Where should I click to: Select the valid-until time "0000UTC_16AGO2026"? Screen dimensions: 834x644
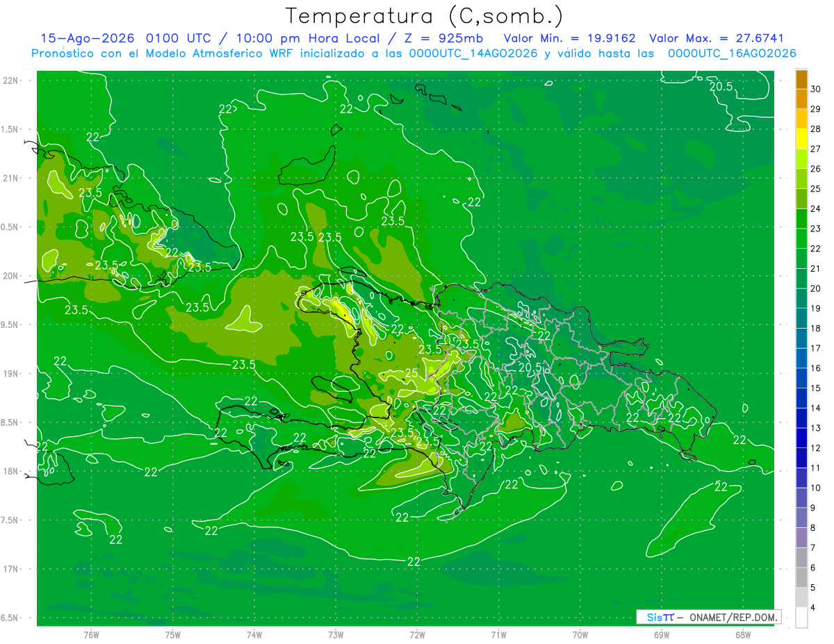732,53
